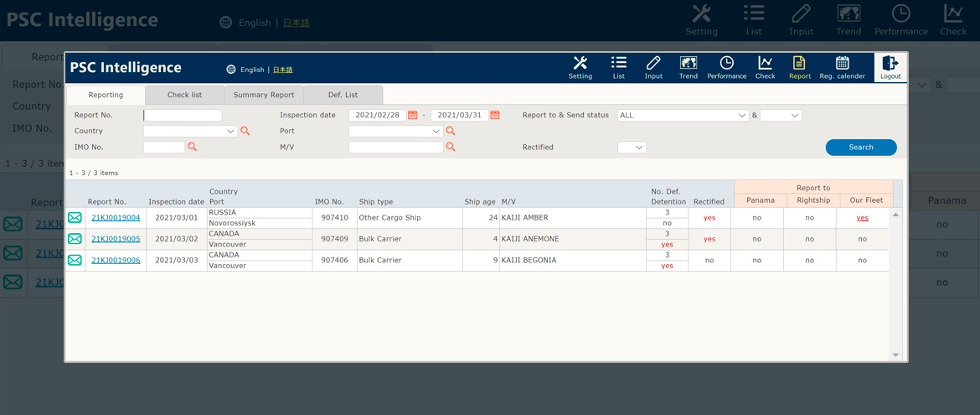Screen dimensions: 980x415
Task: Open the Report to & Send status ALL dropdown
Action: tap(683, 115)
